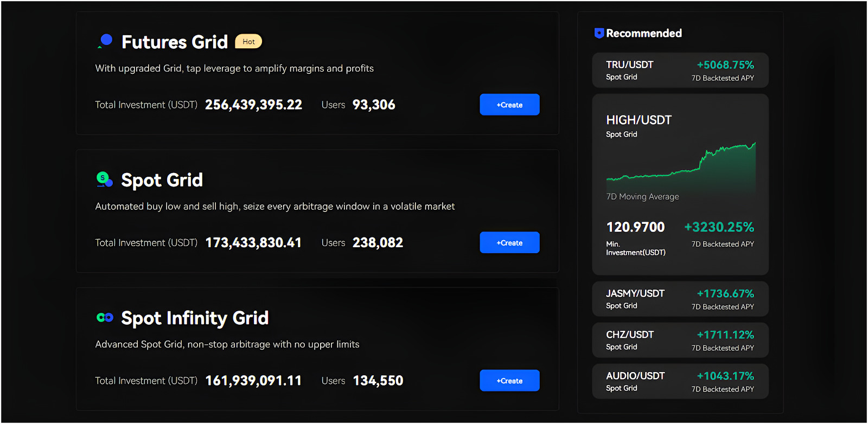
Task: Create a new Spot Infinity Grid bot
Action: [509, 381]
